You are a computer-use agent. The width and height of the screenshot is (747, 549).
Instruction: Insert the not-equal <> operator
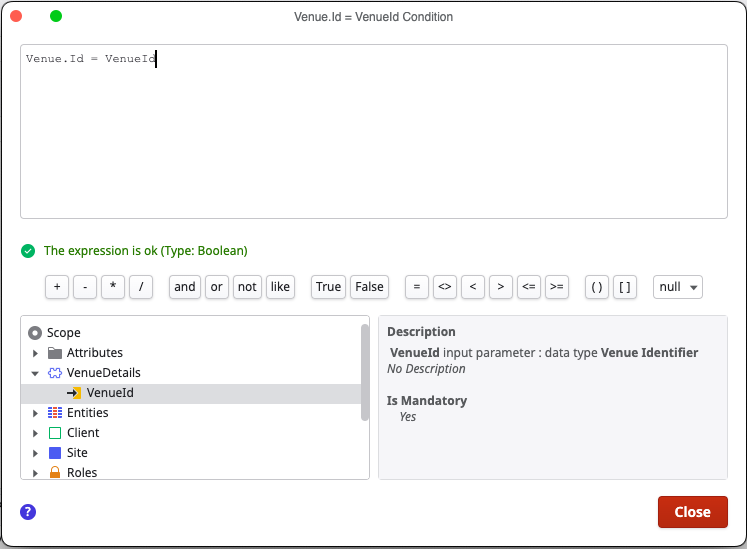click(x=445, y=287)
